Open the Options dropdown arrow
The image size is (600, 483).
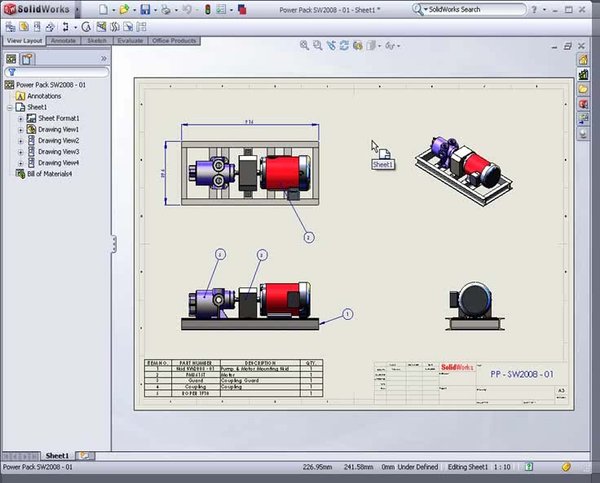[231, 10]
